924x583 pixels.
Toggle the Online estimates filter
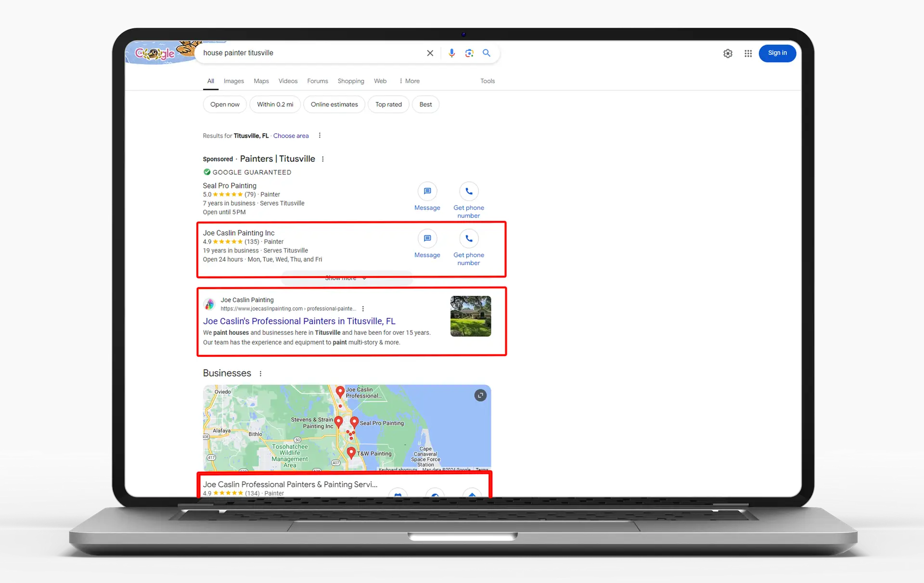[x=334, y=105]
